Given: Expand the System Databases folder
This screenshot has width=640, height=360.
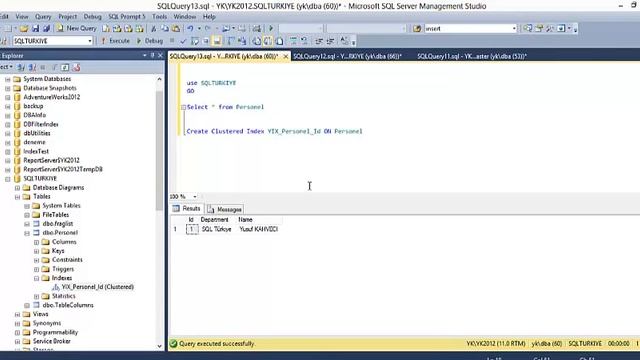Looking at the screenshot, I should point(7,79).
